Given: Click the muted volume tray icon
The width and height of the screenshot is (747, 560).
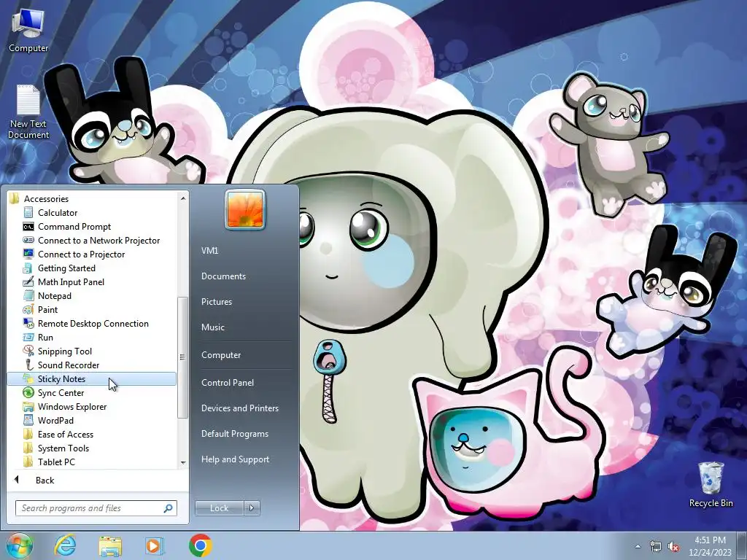Looking at the screenshot, I should point(673,546).
